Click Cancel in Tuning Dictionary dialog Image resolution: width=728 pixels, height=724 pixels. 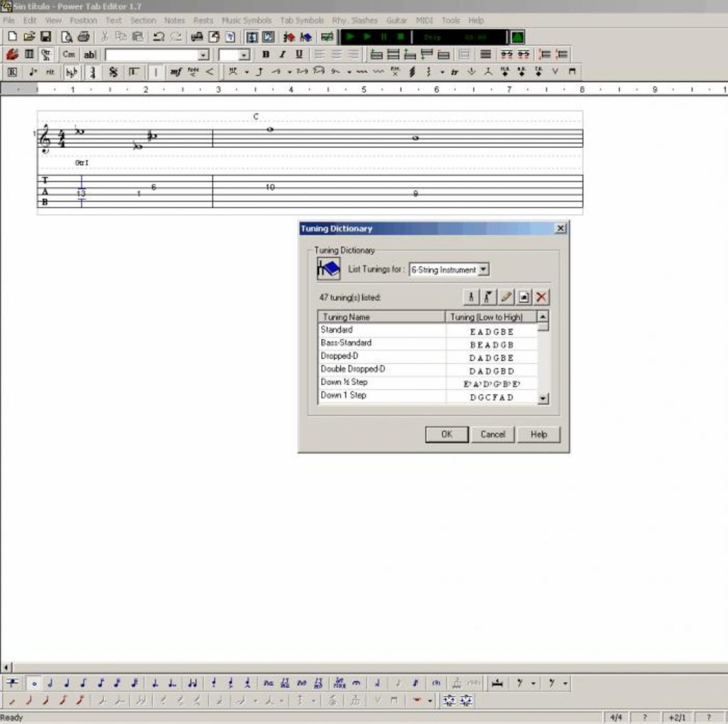492,434
